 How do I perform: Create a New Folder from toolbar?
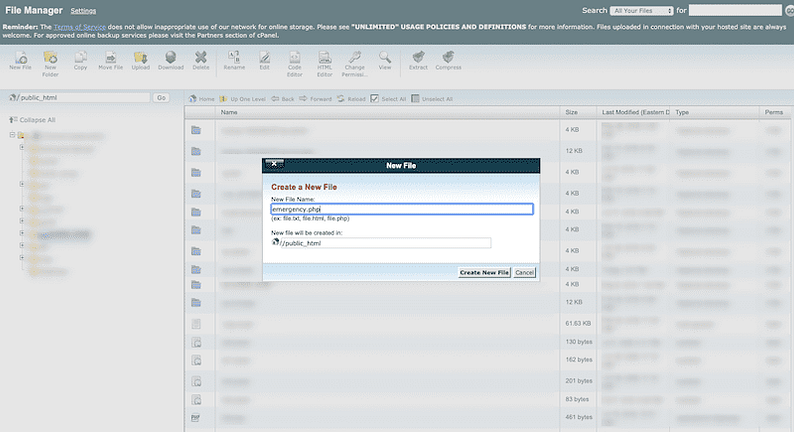pyautogui.click(x=50, y=64)
